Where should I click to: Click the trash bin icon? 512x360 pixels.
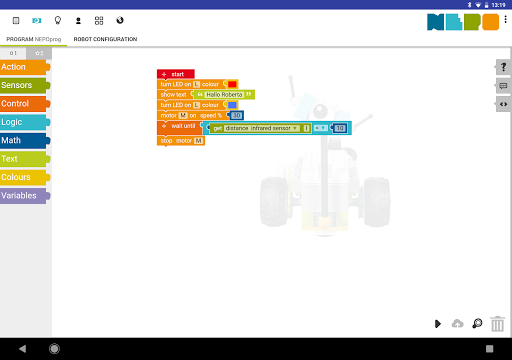[497, 324]
